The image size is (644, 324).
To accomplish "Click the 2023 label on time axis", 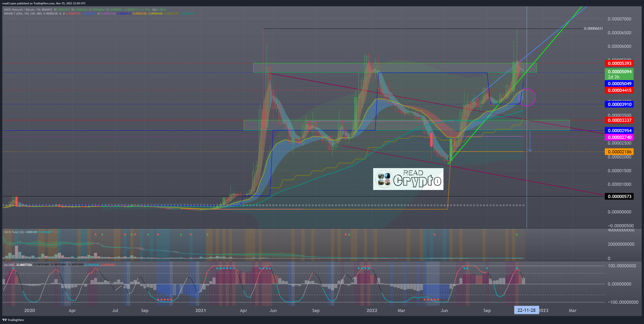I will [544, 310].
